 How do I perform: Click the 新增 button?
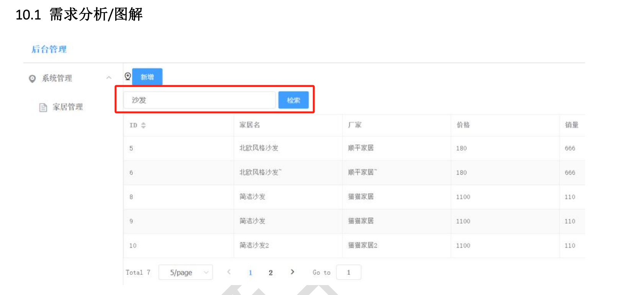pyautogui.click(x=147, y=77)
